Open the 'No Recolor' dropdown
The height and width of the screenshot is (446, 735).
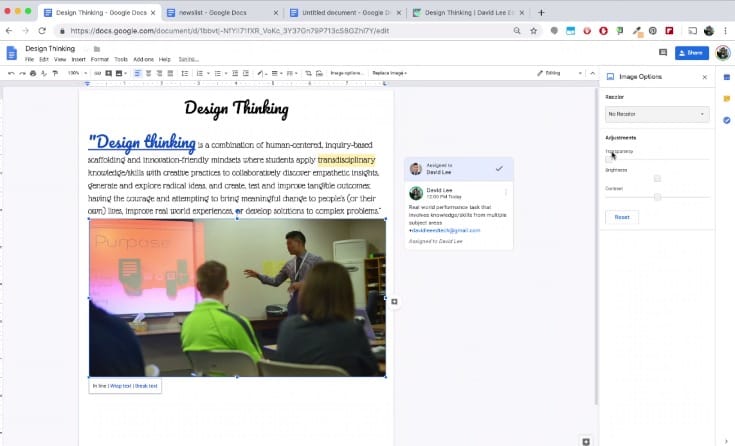coord(656,114)
